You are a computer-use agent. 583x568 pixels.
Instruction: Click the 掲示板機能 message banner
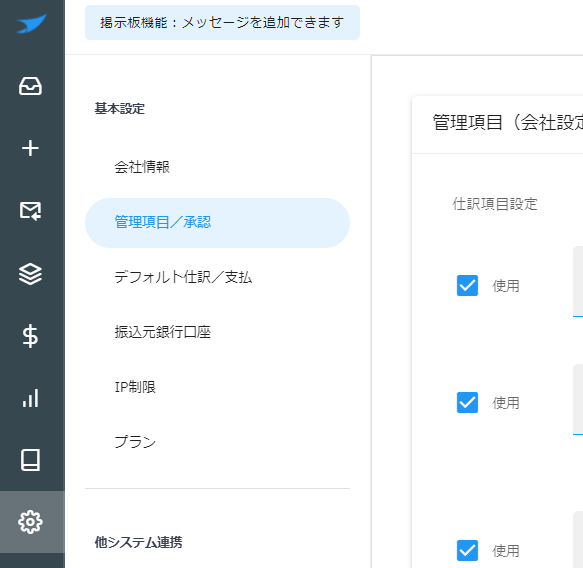222,23
